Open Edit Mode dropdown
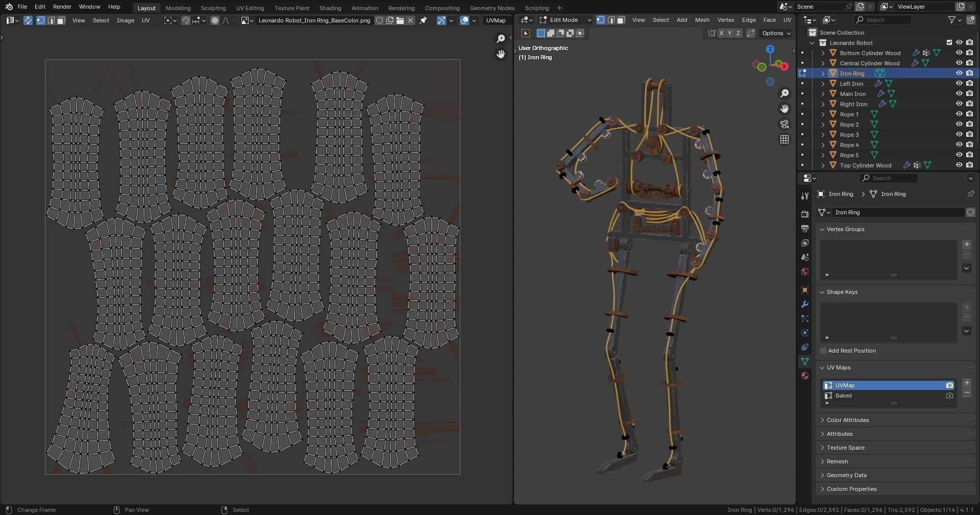Image resolution: width=980 pixels, height=515 pixels. tap(566, 20)
